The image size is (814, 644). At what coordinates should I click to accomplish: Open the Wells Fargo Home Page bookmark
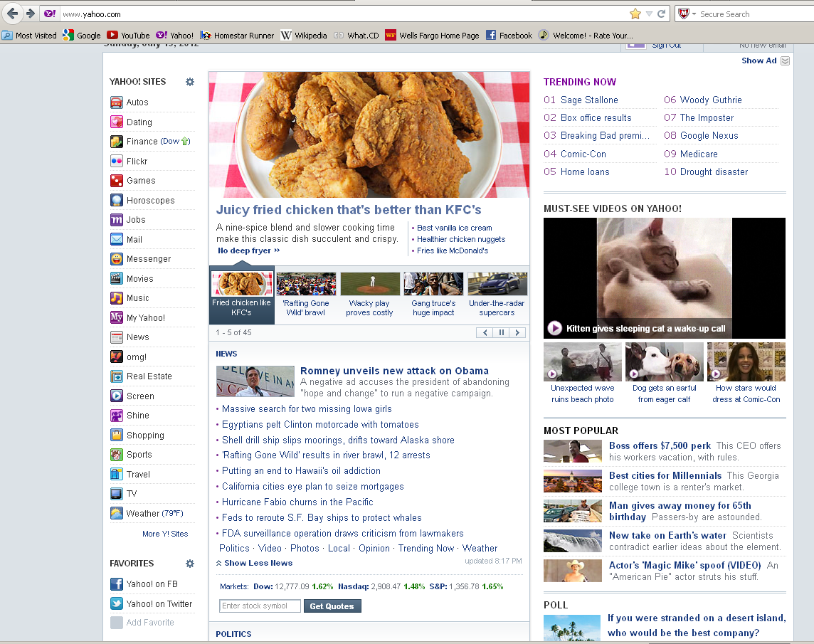[433, 36]
